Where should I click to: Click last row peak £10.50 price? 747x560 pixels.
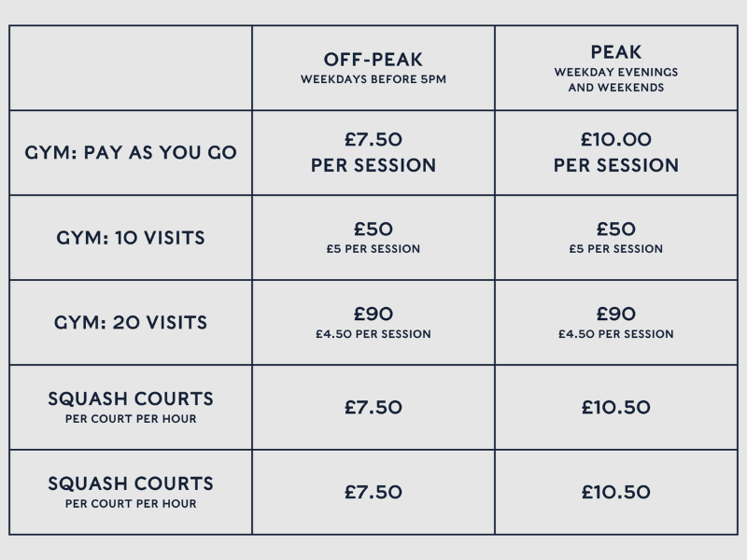616,492
